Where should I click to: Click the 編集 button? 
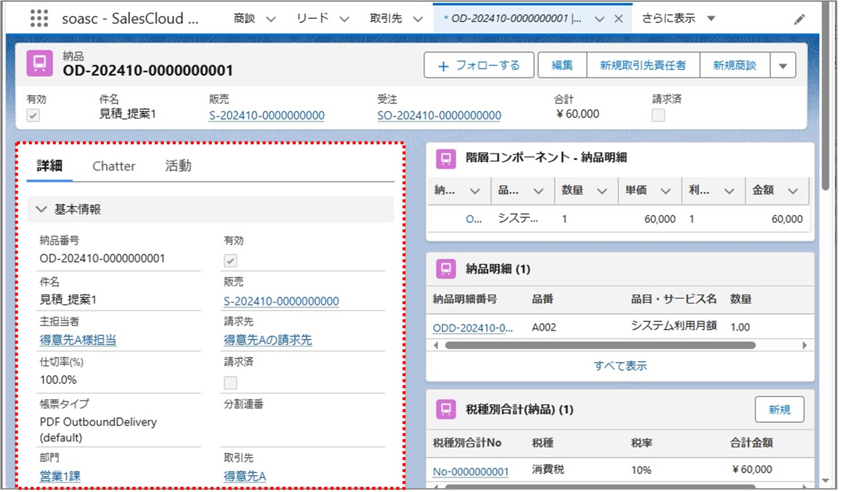pos(562,66)
